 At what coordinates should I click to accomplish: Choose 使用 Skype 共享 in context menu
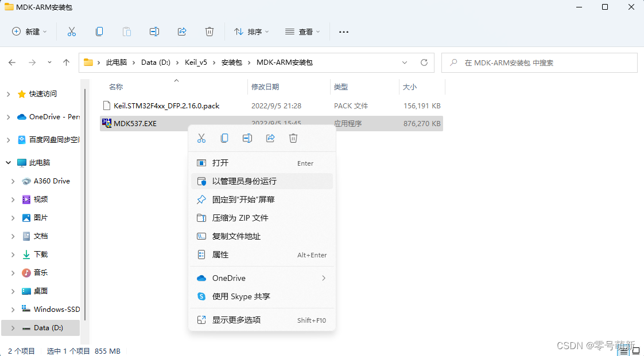coord(262,296)
